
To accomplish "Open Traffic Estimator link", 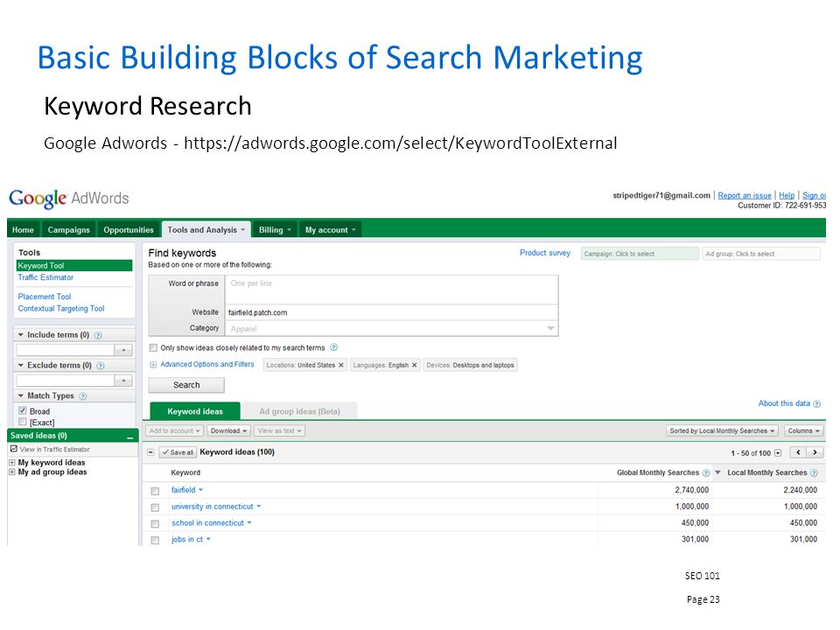I will coord(45,277).
